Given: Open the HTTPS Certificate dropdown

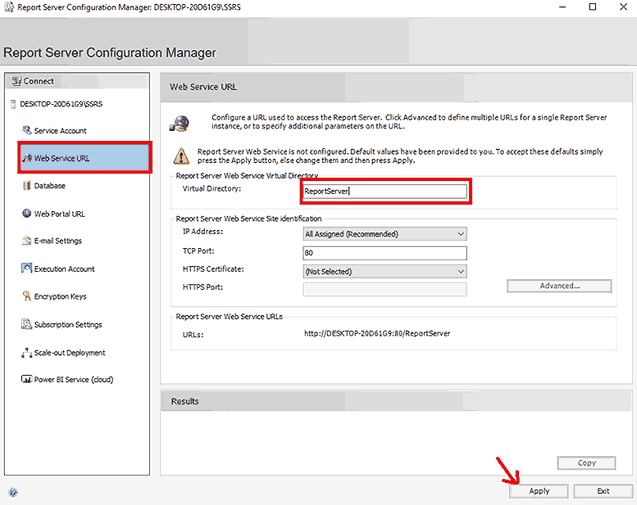Looking at the screenshot, I should (x=460, y=271).
